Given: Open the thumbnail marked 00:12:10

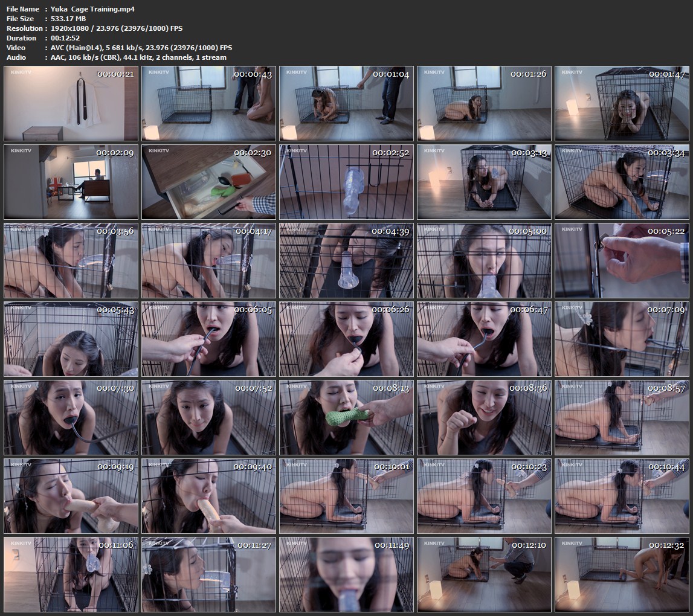Looking at the screenshot, I should (484, 573).
